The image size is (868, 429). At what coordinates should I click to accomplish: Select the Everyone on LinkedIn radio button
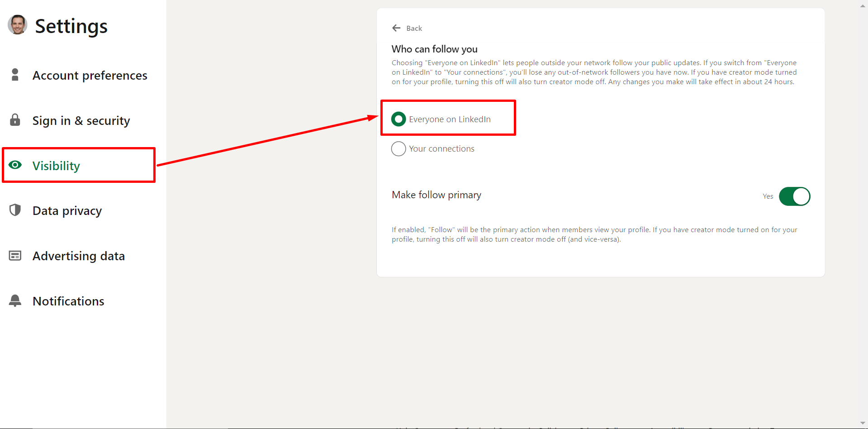[398, 119]
